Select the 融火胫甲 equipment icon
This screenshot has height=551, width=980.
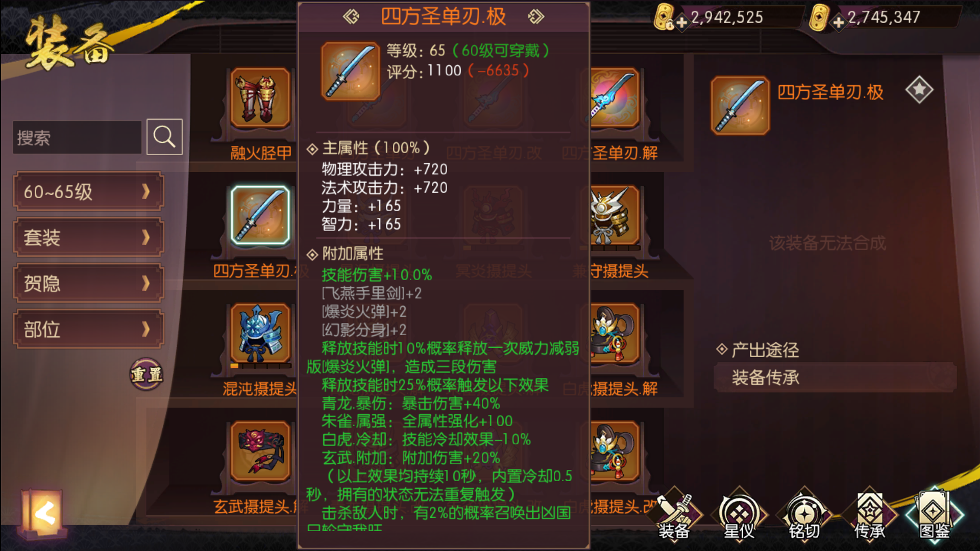click(x=260, y=97)
